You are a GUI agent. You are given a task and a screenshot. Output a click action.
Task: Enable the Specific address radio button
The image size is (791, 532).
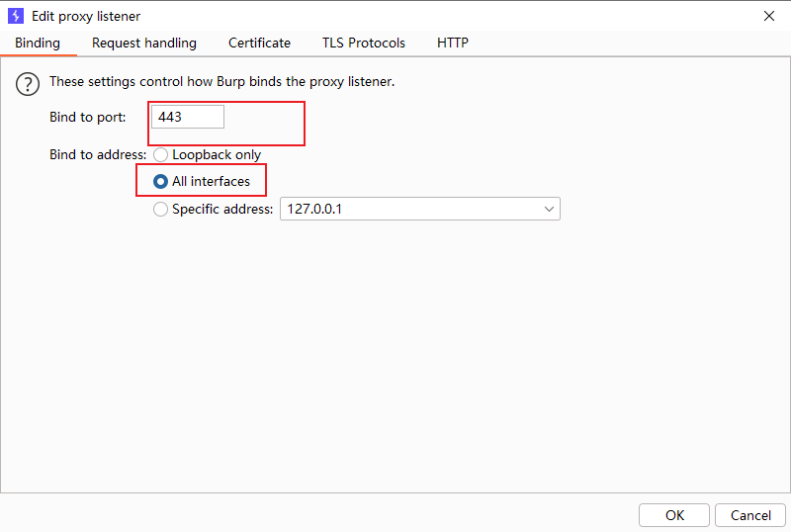coord(161,210)
